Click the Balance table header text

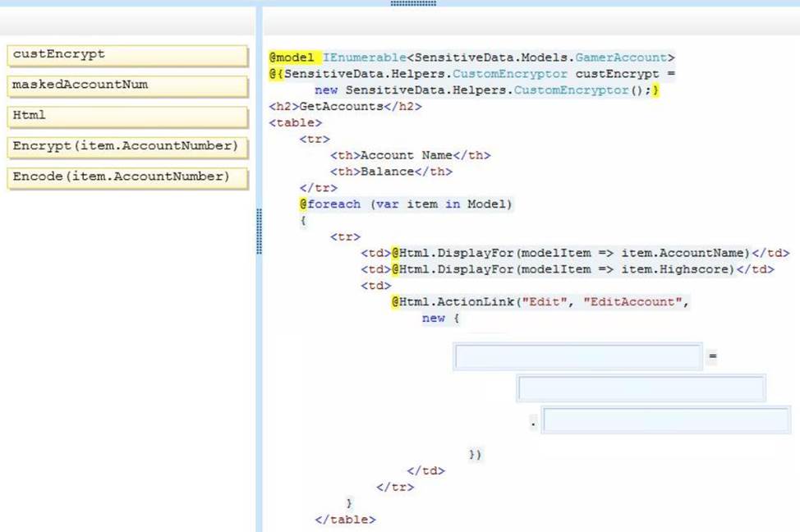387,172
